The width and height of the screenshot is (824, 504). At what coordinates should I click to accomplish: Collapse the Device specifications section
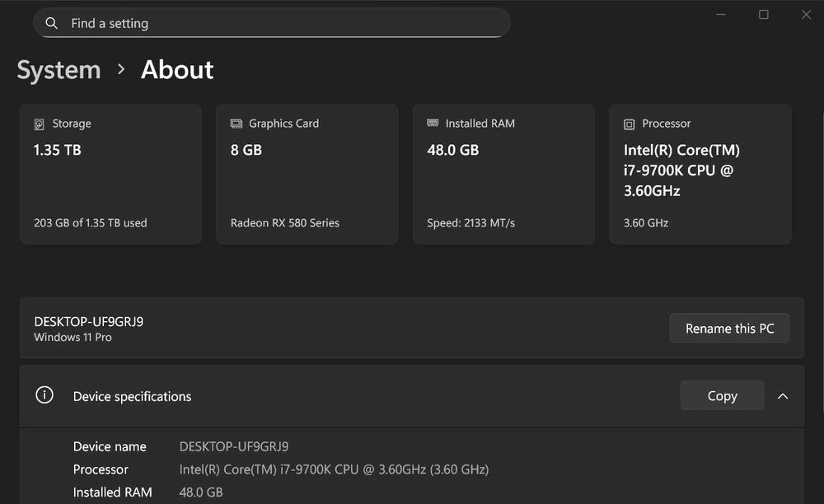tap(783, 396)
